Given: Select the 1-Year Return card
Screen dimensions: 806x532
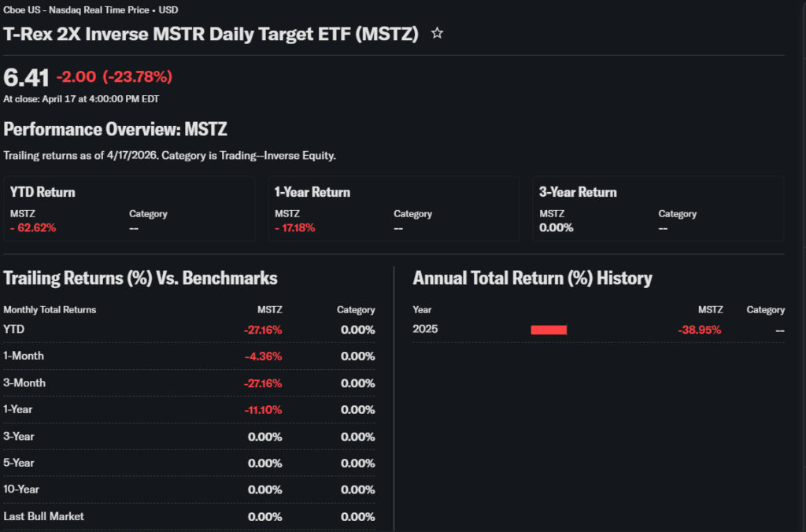Looking at the screenshot, I should pyautogui.click(x=394, y=208).
